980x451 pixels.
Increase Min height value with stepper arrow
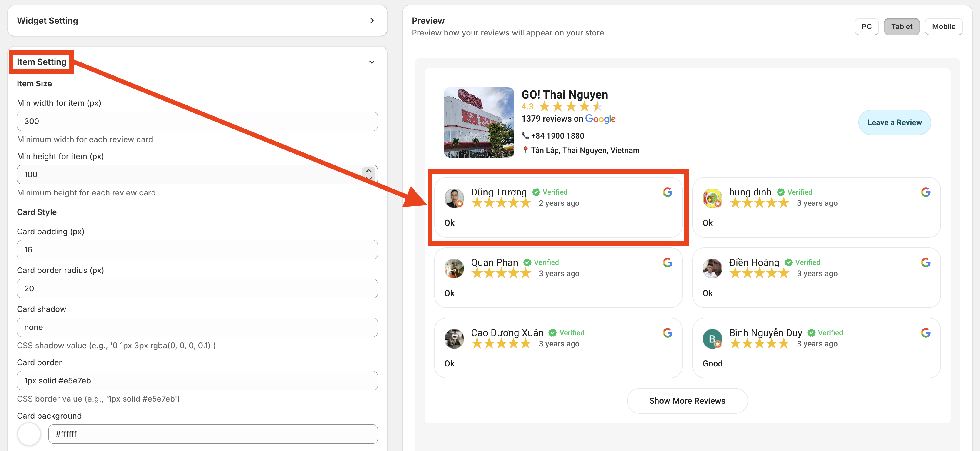coord(369,171)
